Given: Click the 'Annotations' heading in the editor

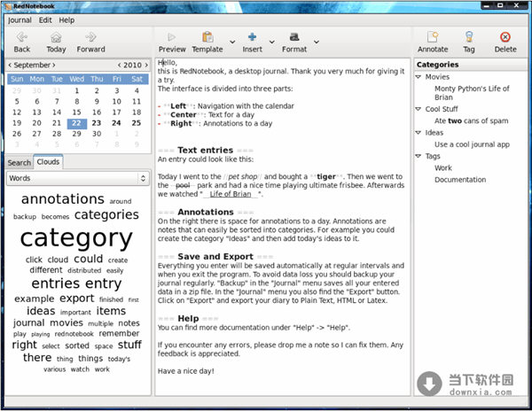Looking at the screenshot, I should coord(206,212).
